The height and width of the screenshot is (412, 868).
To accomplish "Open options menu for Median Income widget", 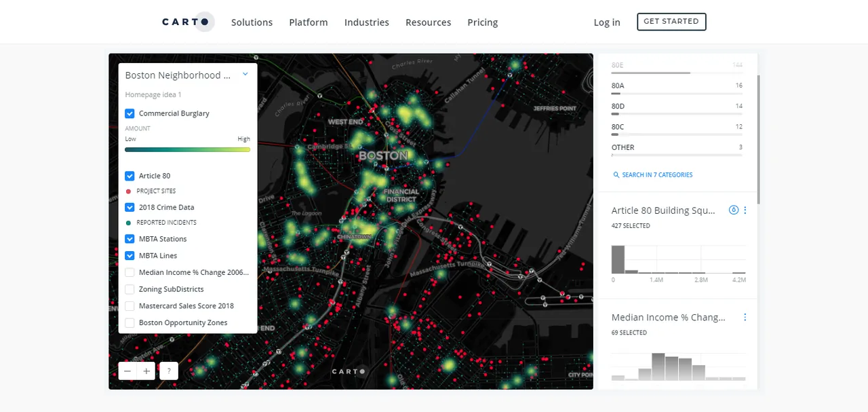I will click(745, 317).
